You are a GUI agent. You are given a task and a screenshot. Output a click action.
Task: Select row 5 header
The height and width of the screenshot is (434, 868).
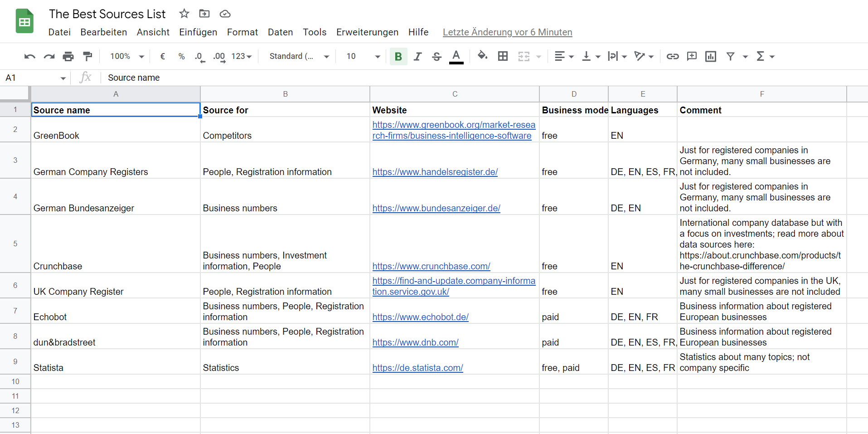tap(15, 244)
